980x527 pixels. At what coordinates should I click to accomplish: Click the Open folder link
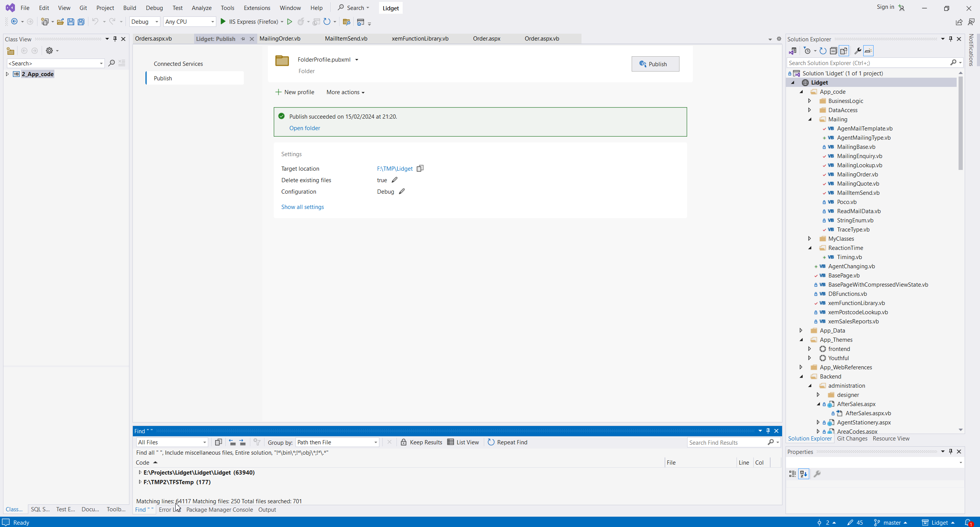pos(304,128)
